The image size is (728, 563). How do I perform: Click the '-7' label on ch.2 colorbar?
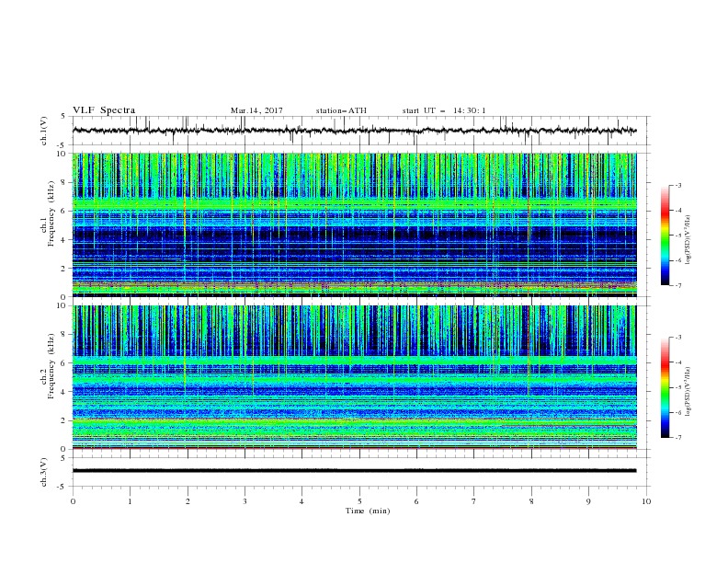(x=677, y=437)
